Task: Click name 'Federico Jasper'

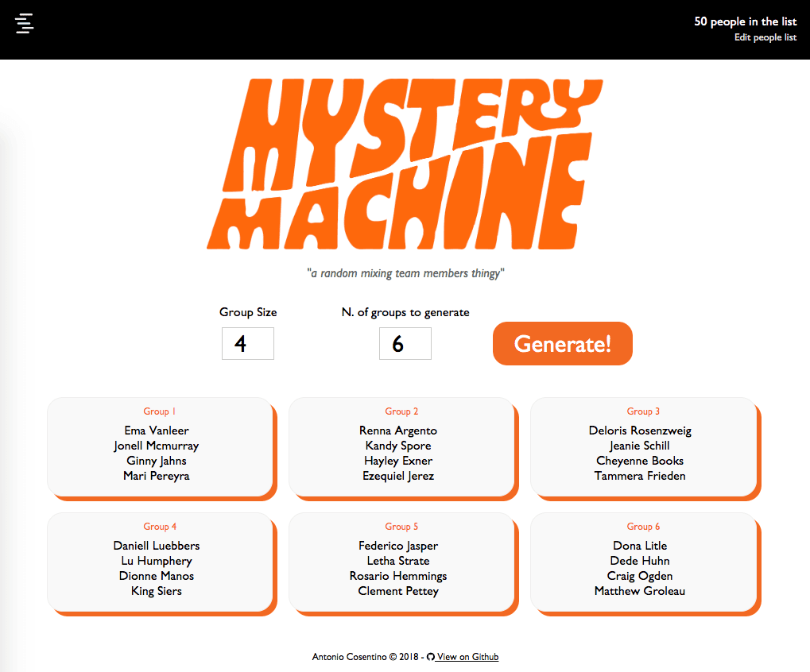Action: click(x=398, y=546)
